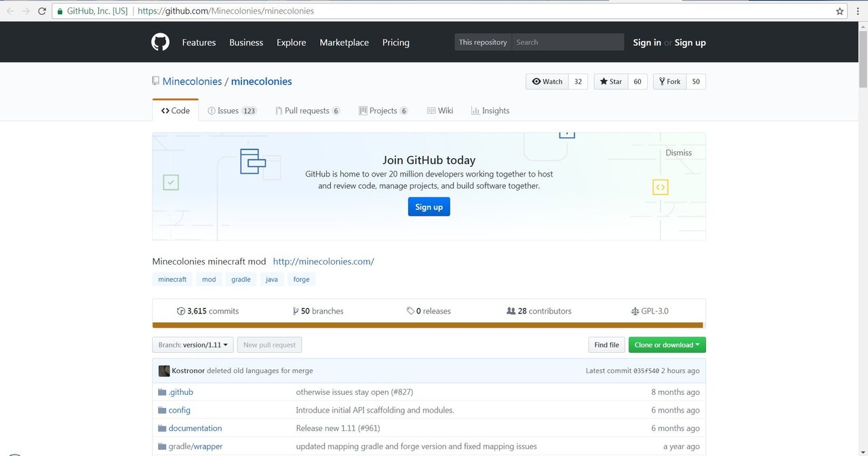868x456 pixels.
Task: Click the This repository search scope
Action: (483, 42)
